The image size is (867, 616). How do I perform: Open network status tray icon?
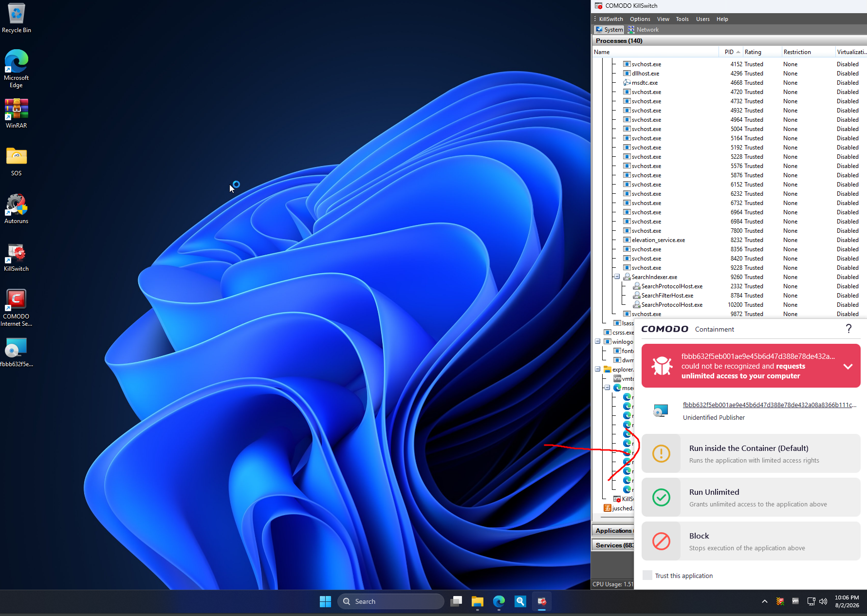811,601
